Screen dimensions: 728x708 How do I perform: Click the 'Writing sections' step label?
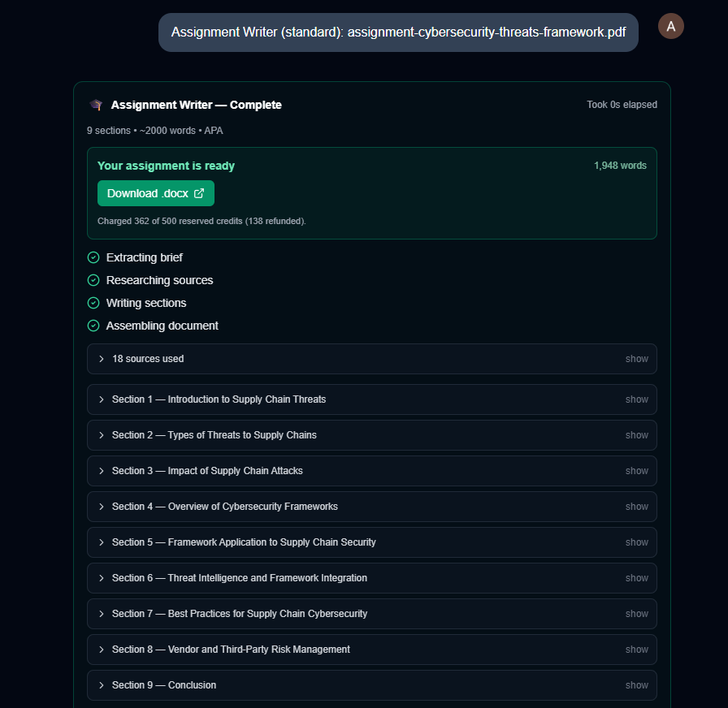coord(146,303)
